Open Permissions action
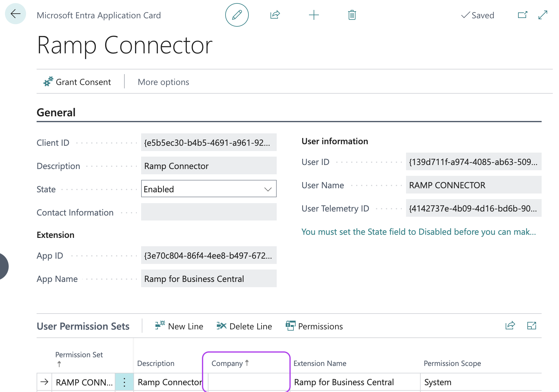This screenshot has height=392, width=559. 314,326
